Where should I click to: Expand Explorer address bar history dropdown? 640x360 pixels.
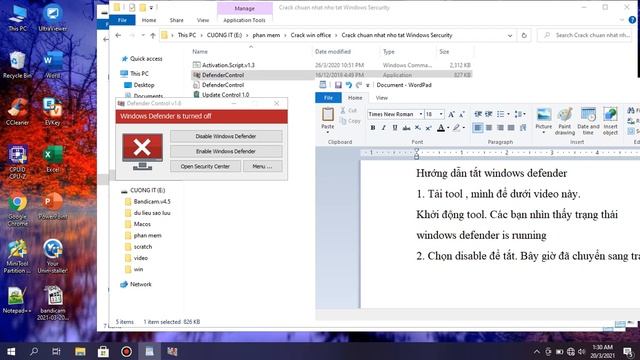click(x=510, y=36)
